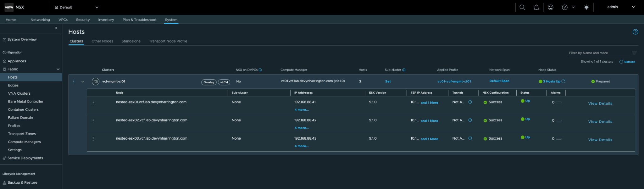Image resolution: width=644 pixels, height=189 pixels.
Task: Open the VPCs tab
Action: pos(63,20)
